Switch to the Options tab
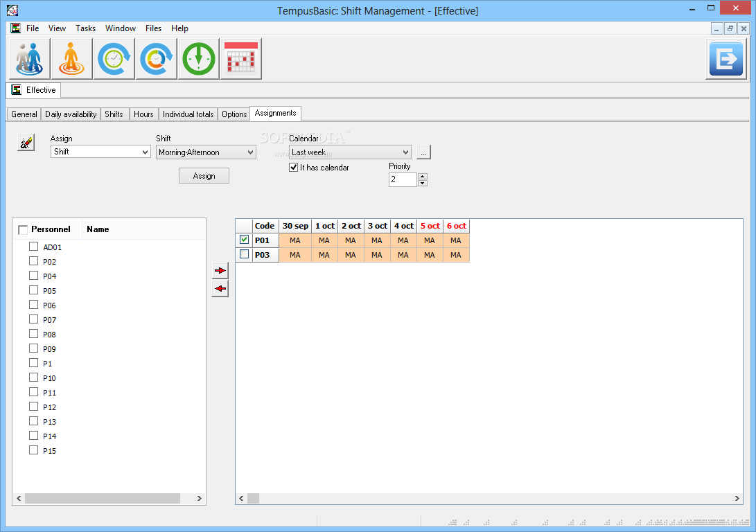 [x=234, y=114]
